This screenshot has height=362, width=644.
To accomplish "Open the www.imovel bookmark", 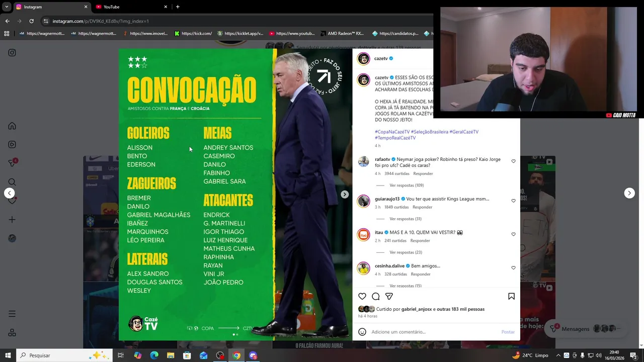I will pos(145,34).
